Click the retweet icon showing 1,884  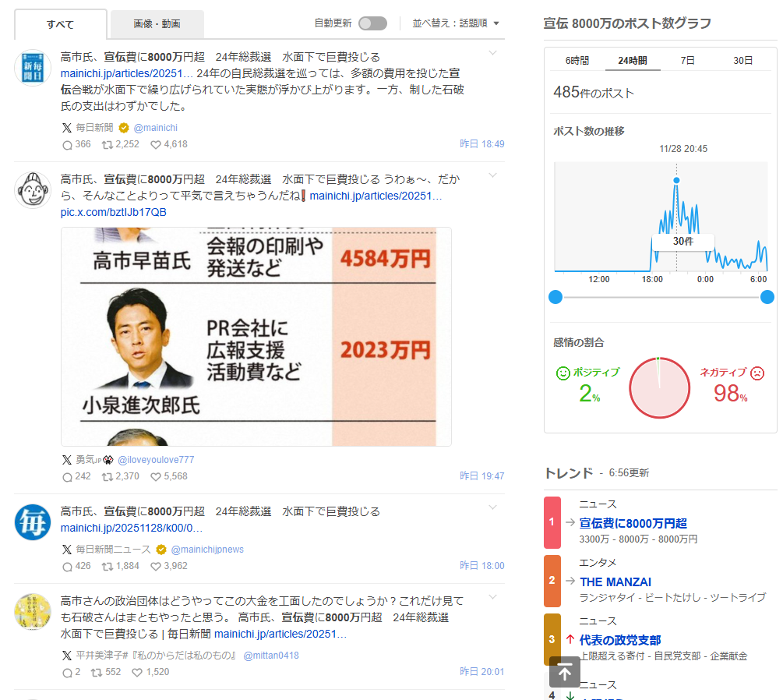(108, 566)
